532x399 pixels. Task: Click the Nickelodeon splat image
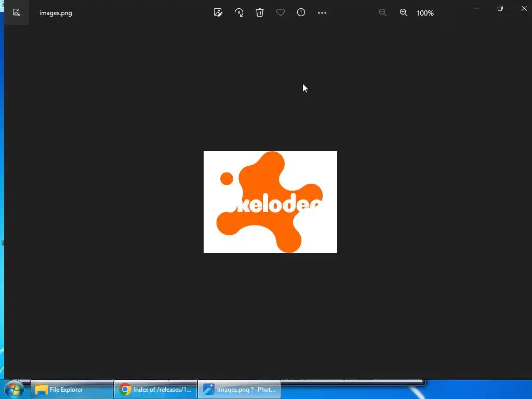click(270, 202)
